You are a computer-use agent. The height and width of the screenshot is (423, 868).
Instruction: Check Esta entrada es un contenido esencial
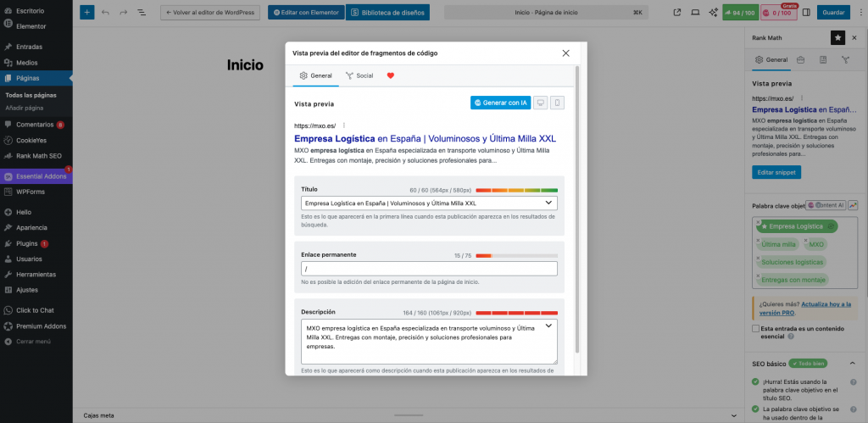tap(755, 329)
